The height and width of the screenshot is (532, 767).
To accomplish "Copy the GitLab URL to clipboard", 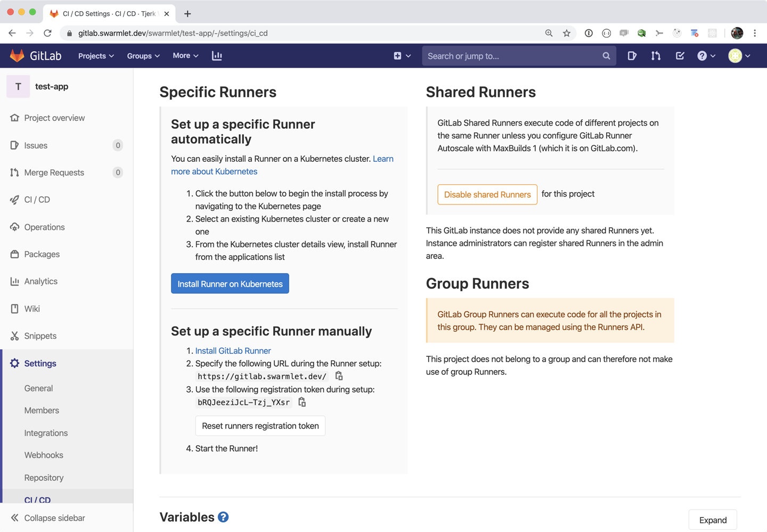I will [339, 376].
